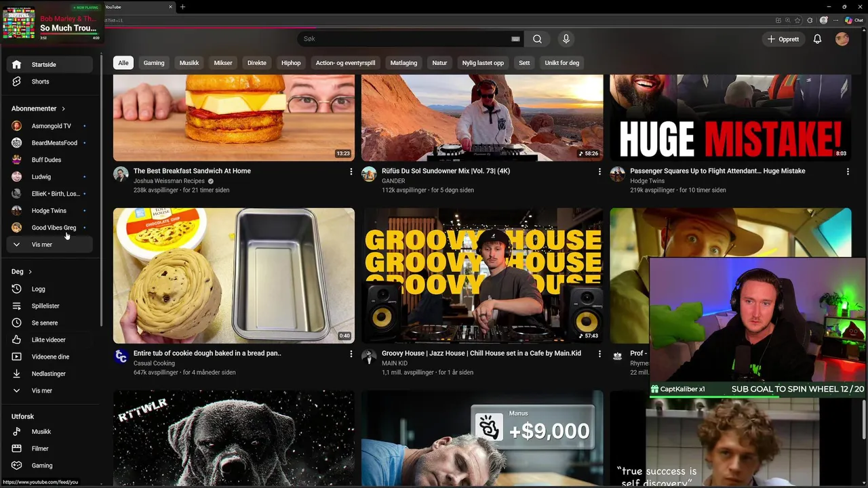Image resolution: width=868 pixels, height=488 pixels.
Task: Open Startside home icon in sidebar
Action: coord(17,64)
